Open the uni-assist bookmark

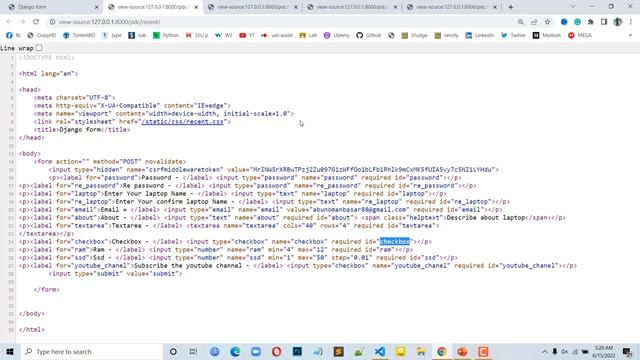coord(276,36)
